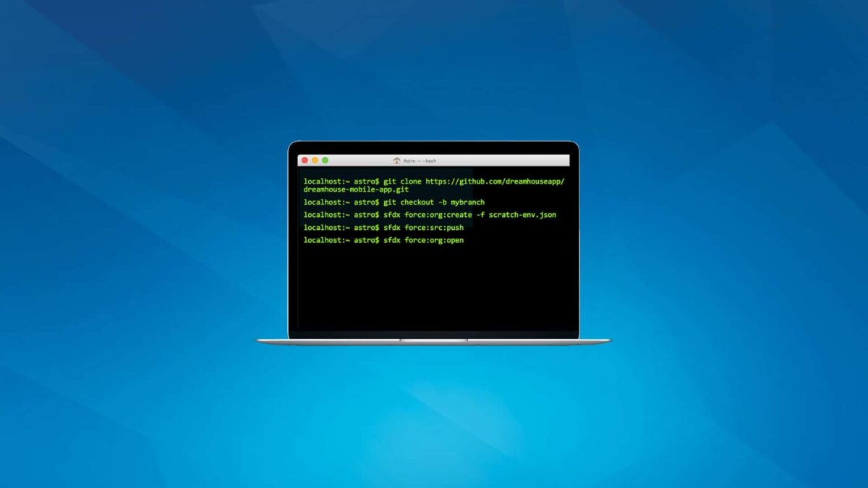
Task: Click the "force:org:open" command text
Action: [434, 240]
